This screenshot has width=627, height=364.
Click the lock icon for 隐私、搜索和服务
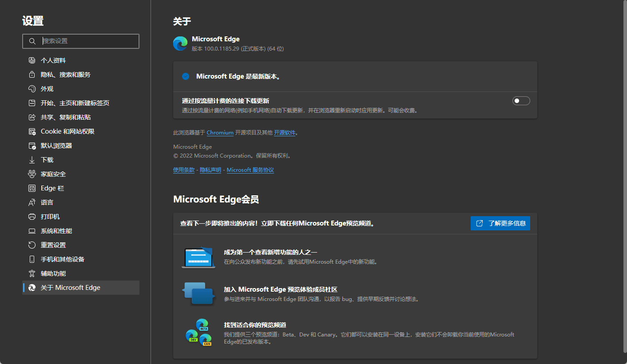(x=32, y=75)
